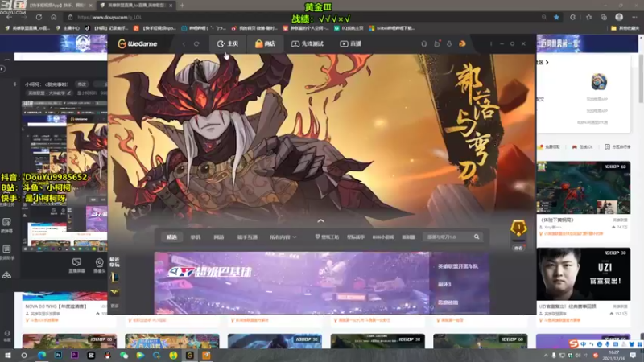The image size is (644, 362).
Task: Go back in the browser
Action: [x=9, y=17]
